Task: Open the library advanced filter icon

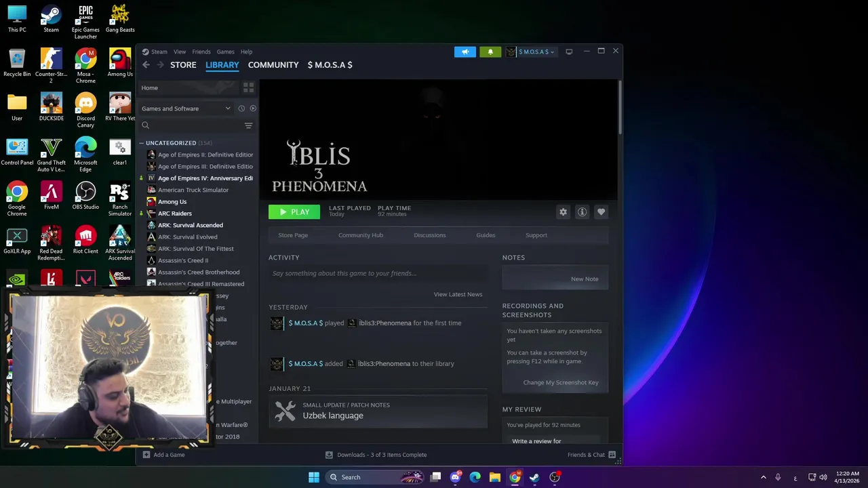Action: [x=248, y=125]
